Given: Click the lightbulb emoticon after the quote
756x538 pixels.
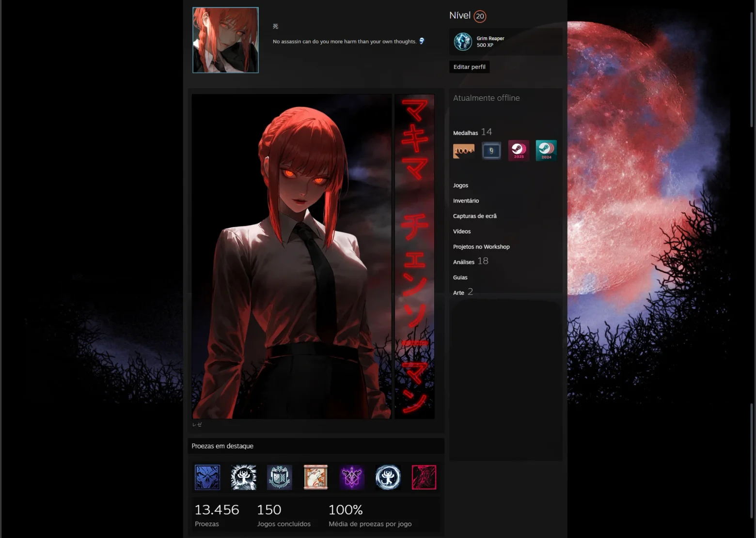Looking at the screenshot, I should pyautogui.click(x=422, y=41).
